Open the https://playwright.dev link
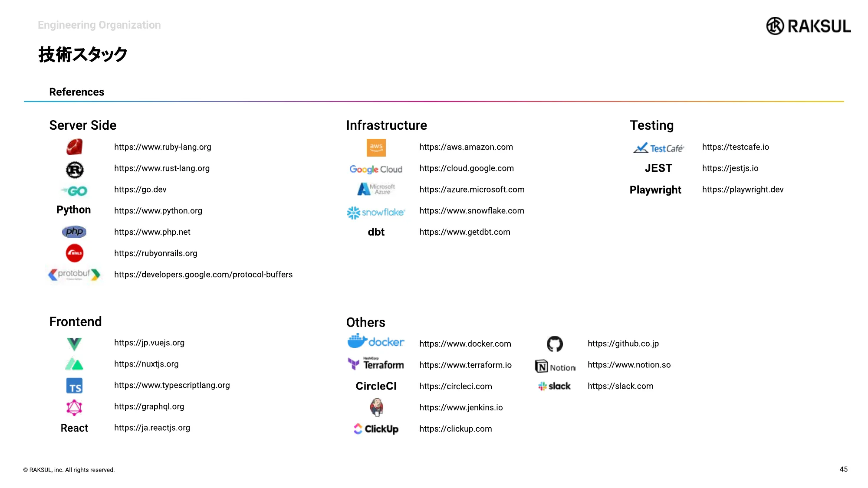This screenshot has height=488, width=868. click(x=743, y=190)
